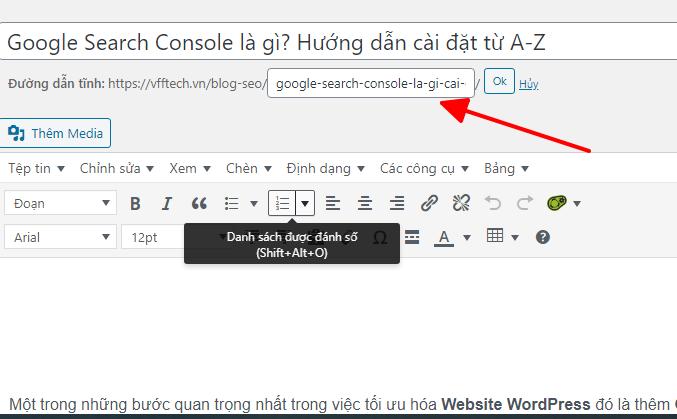Open the Xem menu

tap(190, 168)
